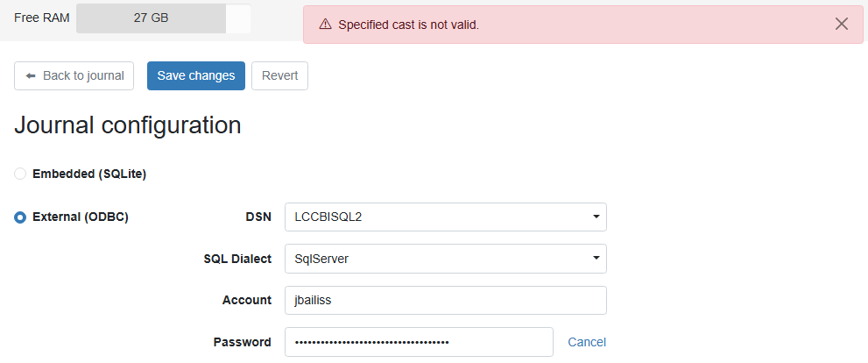Cancel the password change link
868x363 pixels.
coord(587,343)
